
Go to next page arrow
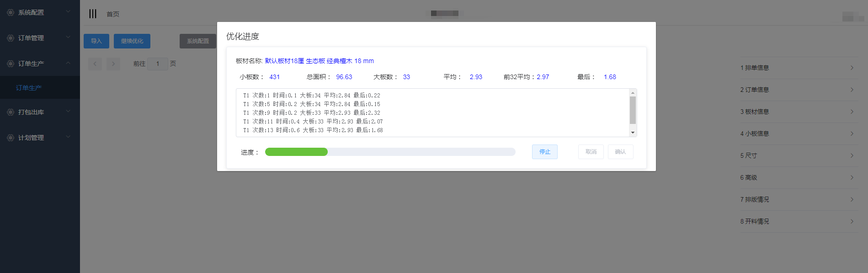pos(113,64)
